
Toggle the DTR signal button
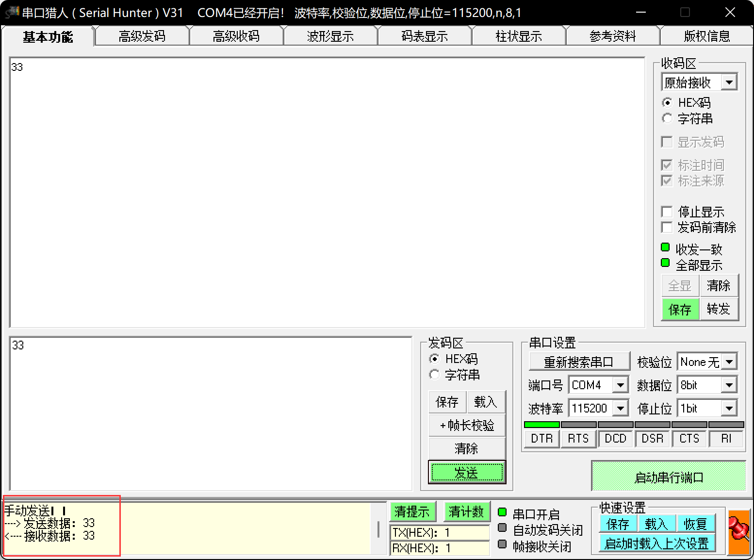[x=542, y=438]
